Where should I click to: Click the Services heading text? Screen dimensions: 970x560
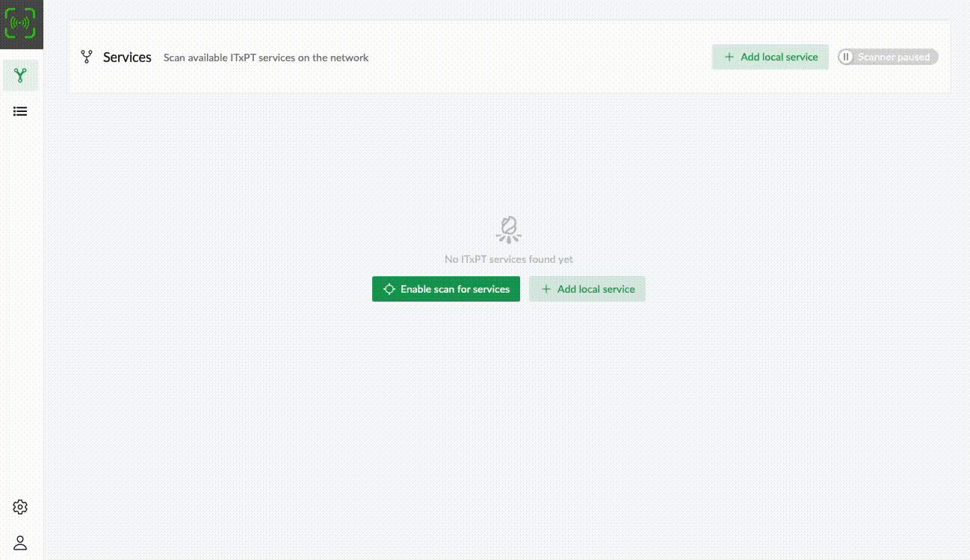coord(127,57)
